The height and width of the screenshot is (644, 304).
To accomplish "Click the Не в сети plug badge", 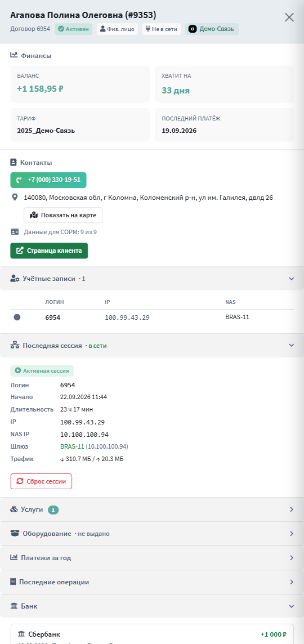I will click(162, 29).
